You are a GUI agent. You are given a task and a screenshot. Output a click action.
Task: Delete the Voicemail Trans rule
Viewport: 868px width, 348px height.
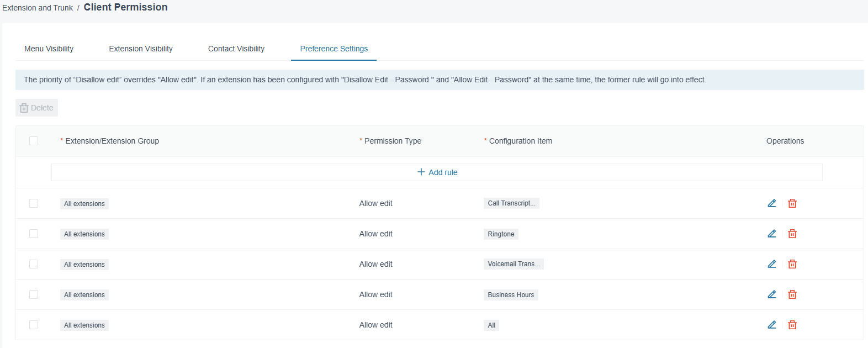[792, 264]
